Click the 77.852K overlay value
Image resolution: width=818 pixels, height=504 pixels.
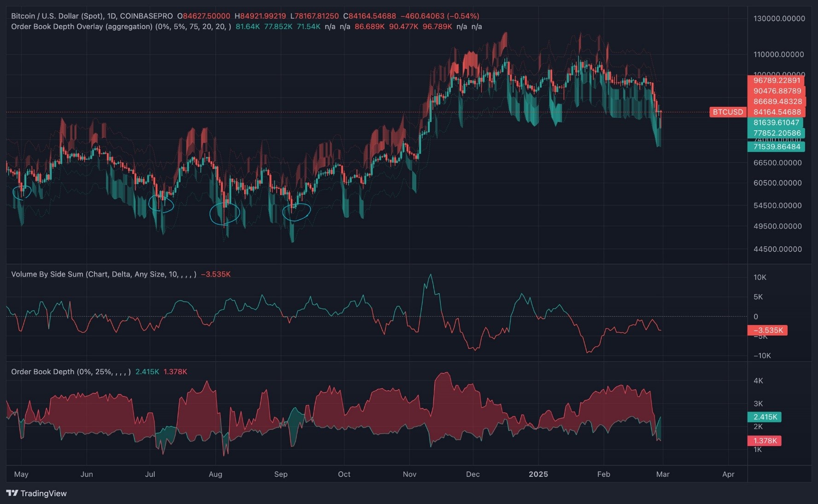click(278, 26)
